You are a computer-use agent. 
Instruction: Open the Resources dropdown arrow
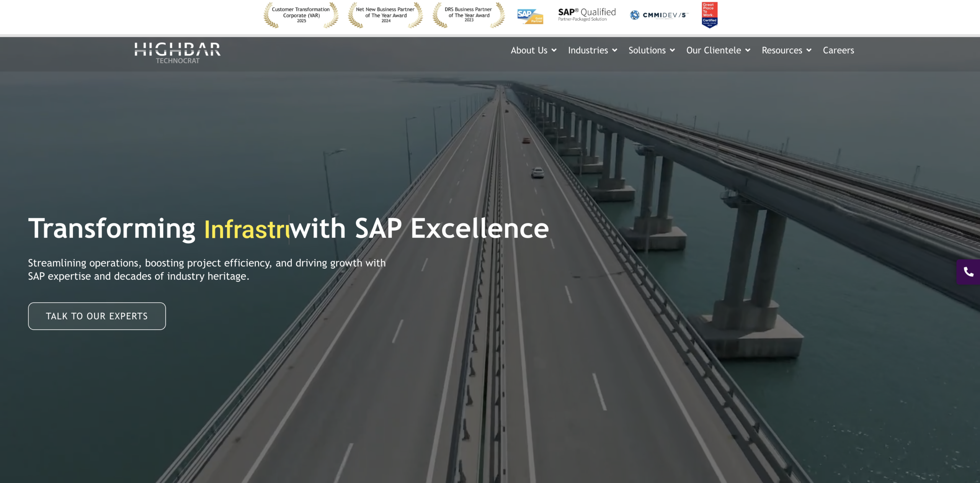click(809, 50)
